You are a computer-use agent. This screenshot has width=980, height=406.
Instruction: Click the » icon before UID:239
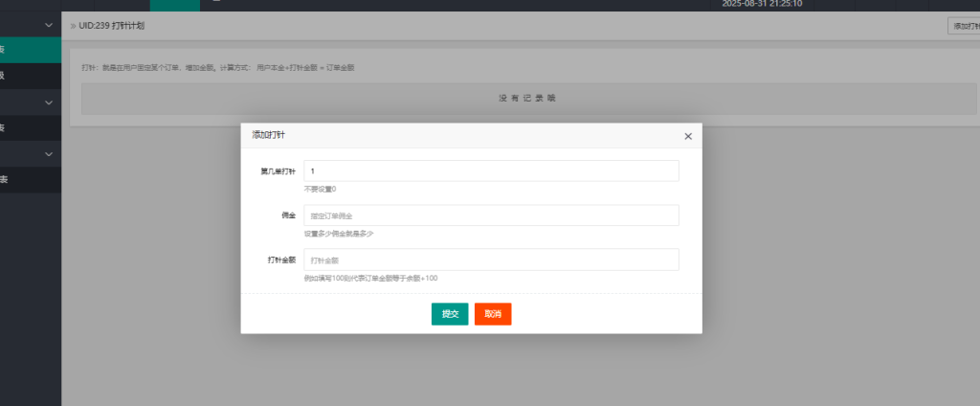[73, 24]
